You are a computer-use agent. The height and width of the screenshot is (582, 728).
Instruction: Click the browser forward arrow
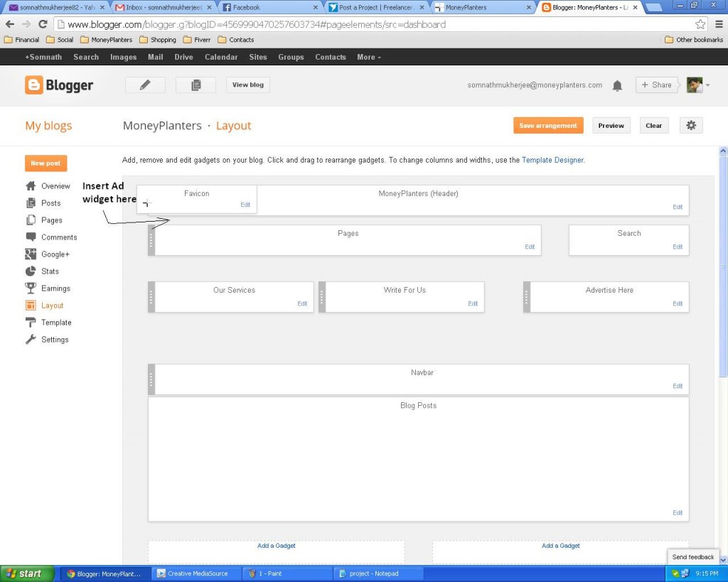(x=26, y=24)
